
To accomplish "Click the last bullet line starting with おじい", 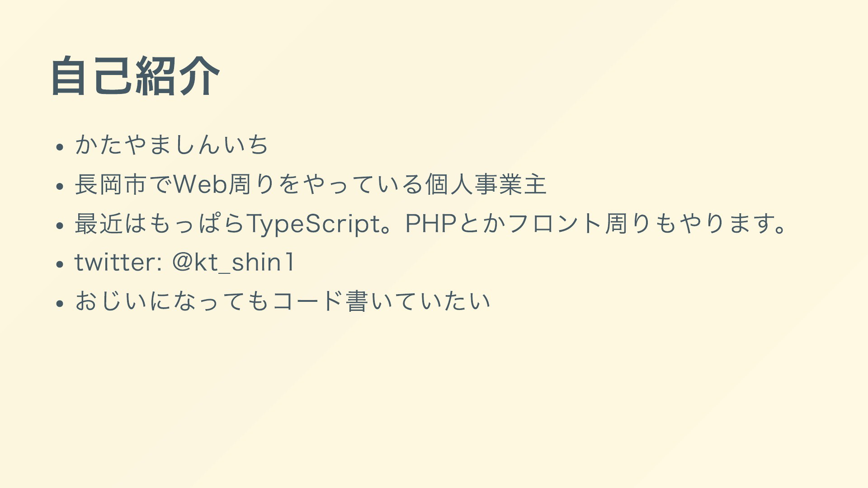I will 283,301.
